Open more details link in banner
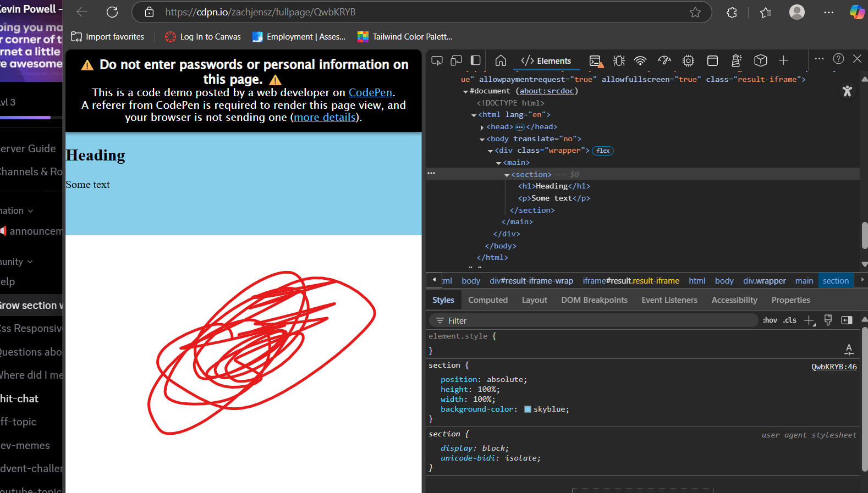The width and height of the screenshot is (868, 493). 325,117
